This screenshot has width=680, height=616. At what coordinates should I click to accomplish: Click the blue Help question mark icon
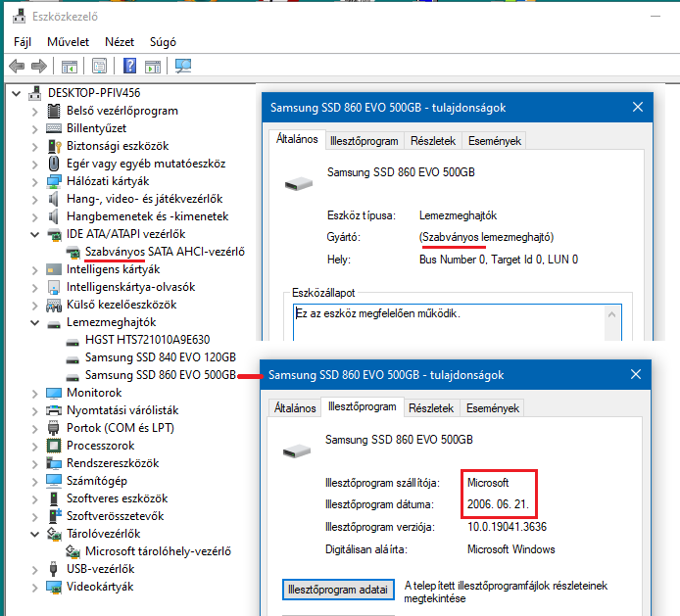point(129,66)
